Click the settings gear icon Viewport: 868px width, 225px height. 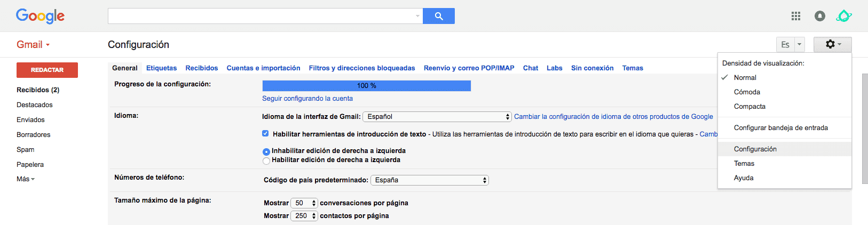[832, 44]
